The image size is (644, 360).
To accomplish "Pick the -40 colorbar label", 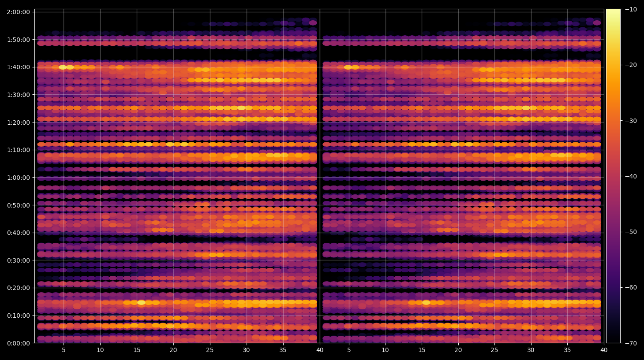I will (630, 176).
